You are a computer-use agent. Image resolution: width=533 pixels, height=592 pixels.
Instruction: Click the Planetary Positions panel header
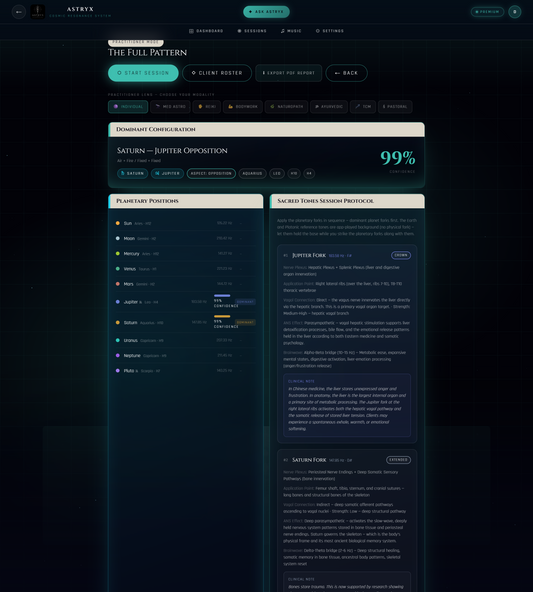(x=186, y=201)
